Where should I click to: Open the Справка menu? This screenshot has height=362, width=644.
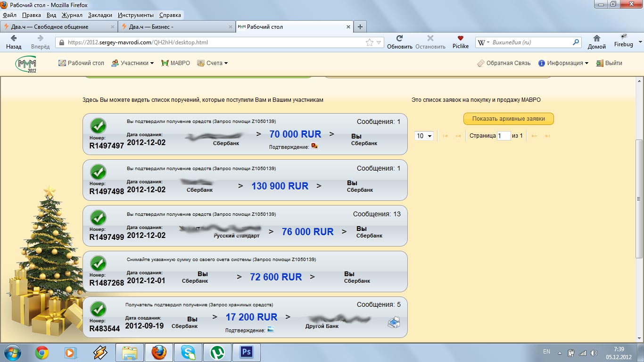(x=170, y=15)
